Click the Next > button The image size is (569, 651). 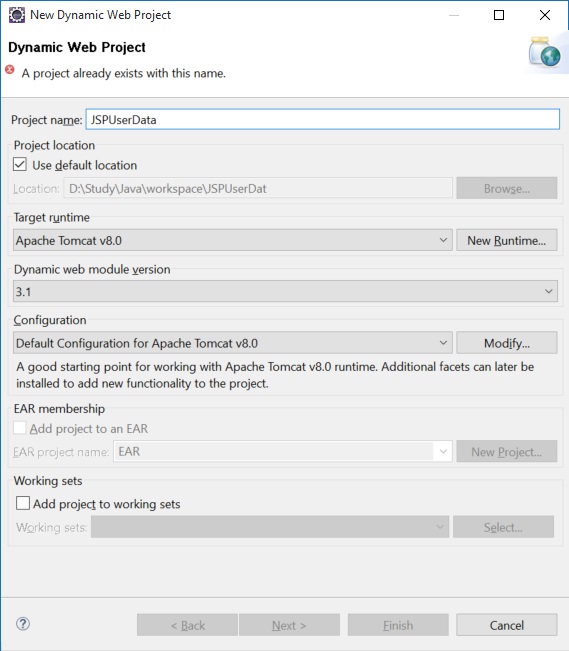click(289, 625)
